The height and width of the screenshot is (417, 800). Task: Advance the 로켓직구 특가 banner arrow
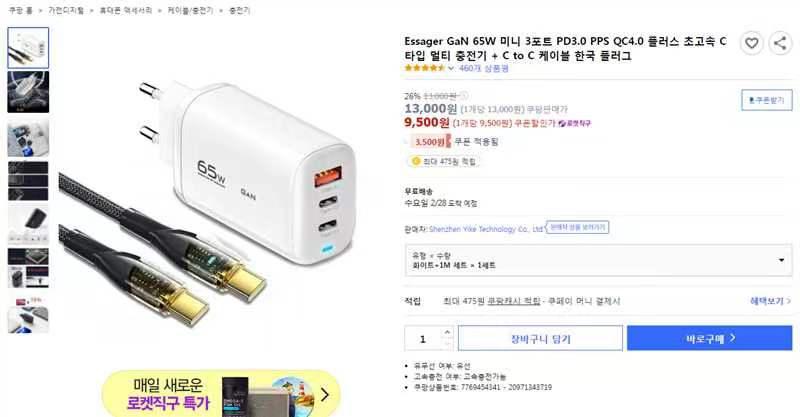point(324,395)
